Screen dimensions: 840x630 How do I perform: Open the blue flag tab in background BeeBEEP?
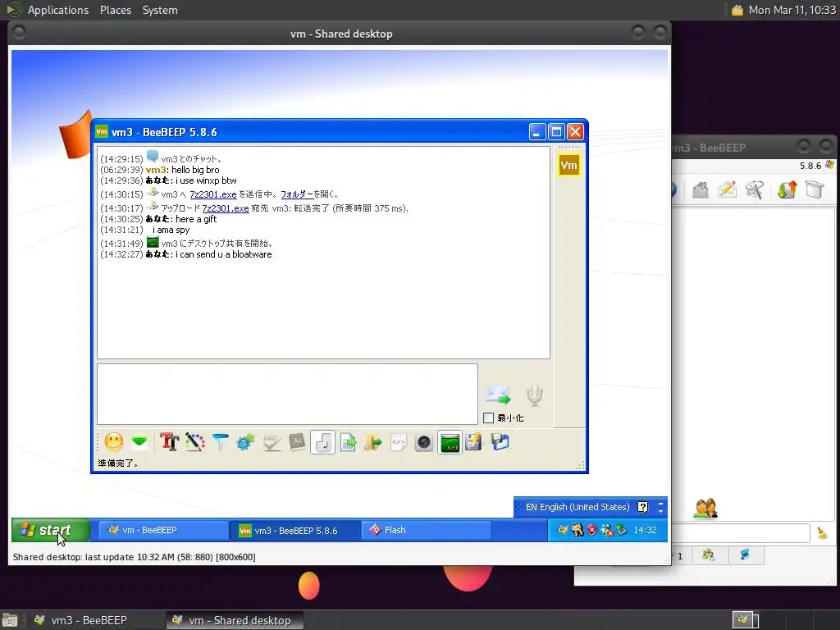point(745,555)
